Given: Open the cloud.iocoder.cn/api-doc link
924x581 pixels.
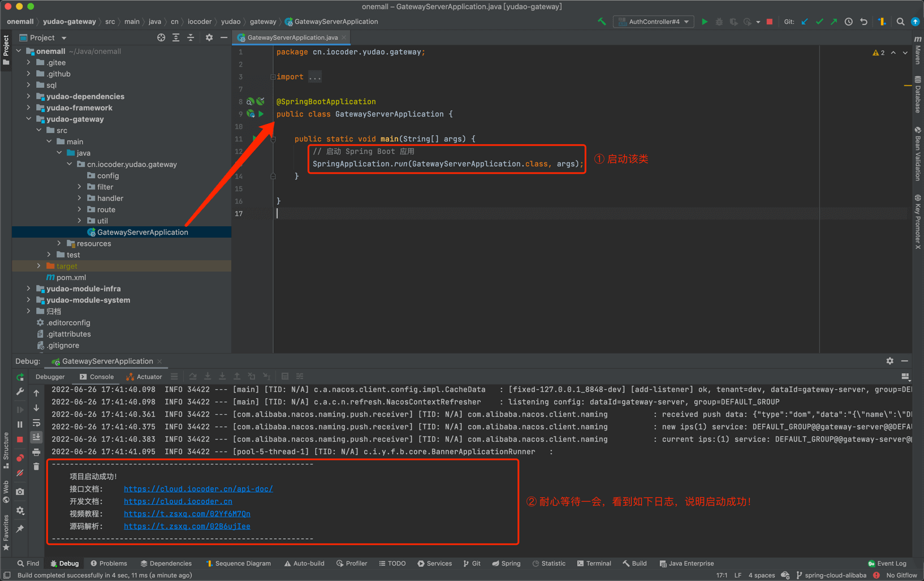Looking at the screenshot, I should coord(198,489).
